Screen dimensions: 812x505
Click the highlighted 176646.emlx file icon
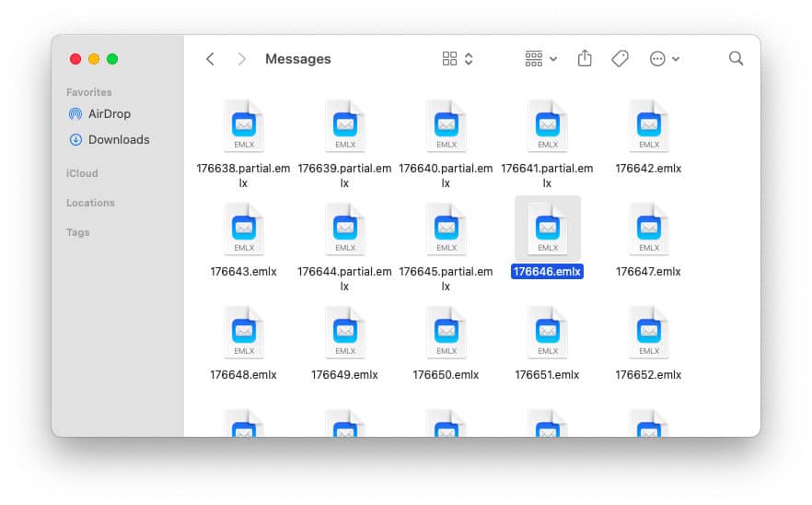(548, 229)
